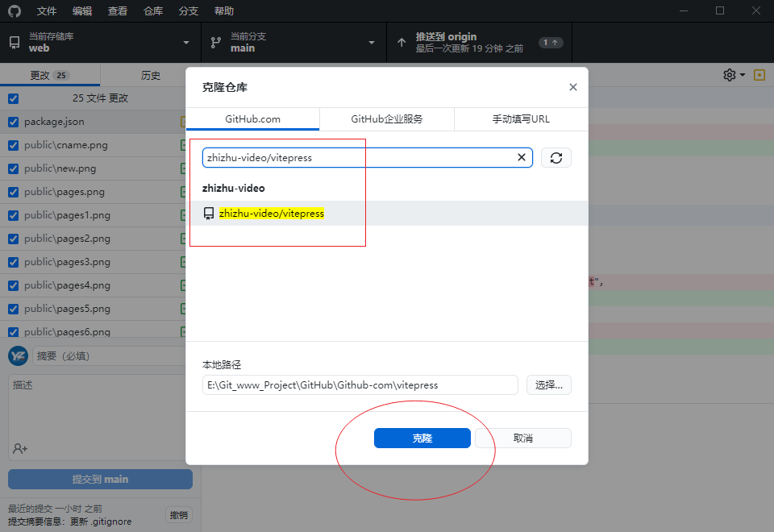The image size is (774, 532).
Task: Click the current repository monitor icon
Action: [x=15, y=43]
